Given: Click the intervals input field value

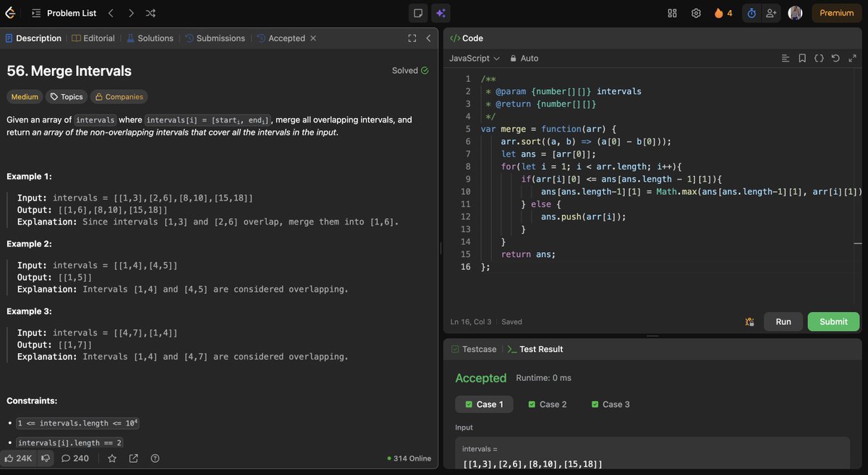Looking at the screenshot, I should tap(532, 463).
